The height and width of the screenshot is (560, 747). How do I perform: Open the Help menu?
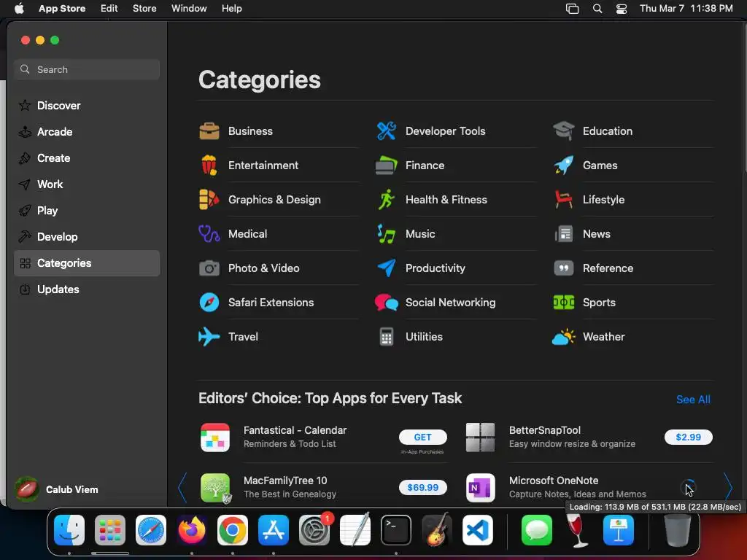(x=231, y=9)
